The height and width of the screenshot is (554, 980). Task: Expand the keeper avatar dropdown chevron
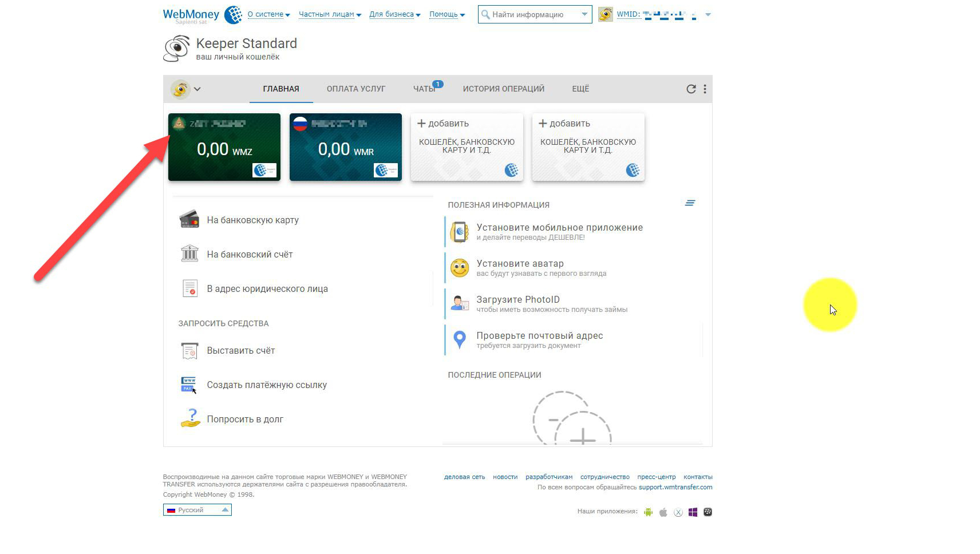point(197,89)
